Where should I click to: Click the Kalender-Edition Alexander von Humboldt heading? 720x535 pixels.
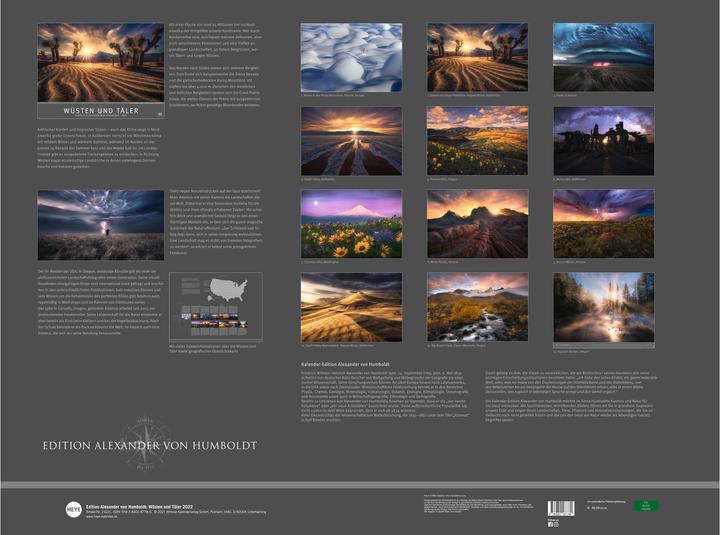tap(345, 364)
